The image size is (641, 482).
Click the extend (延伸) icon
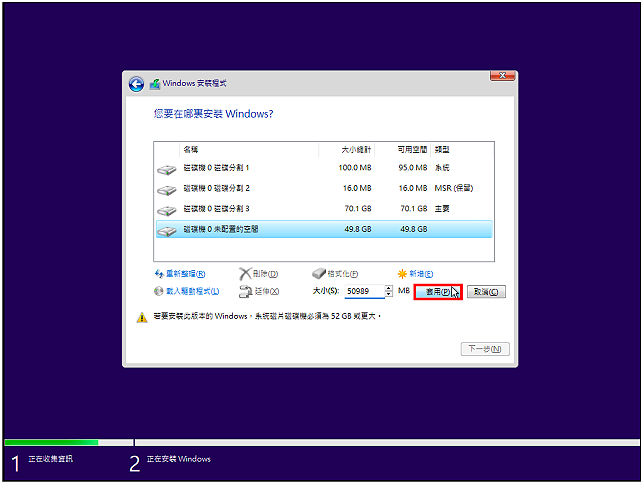click(245, 291)
